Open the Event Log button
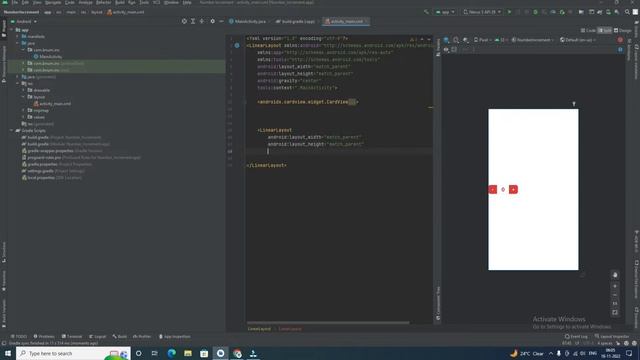Screen dimensions: 640x360 576,337
